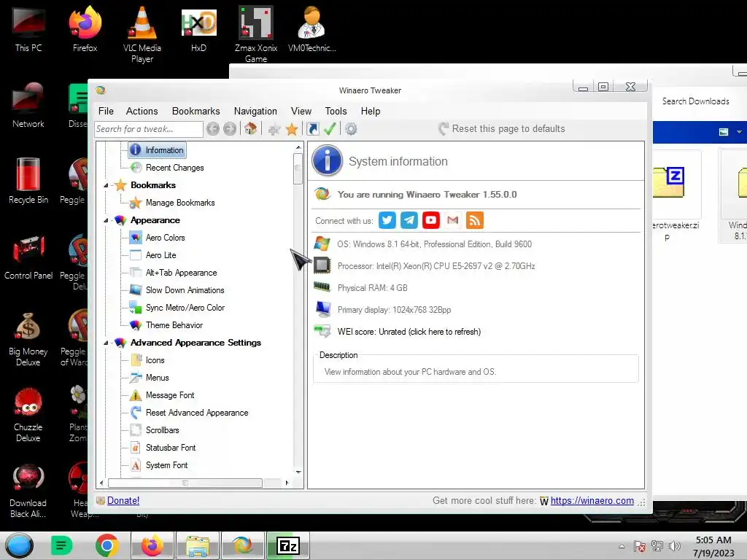Viewport: 747px width, 560px height.
Task: Click the Chuzzle Deluxe desktop icon
Action: click(28, 414)
